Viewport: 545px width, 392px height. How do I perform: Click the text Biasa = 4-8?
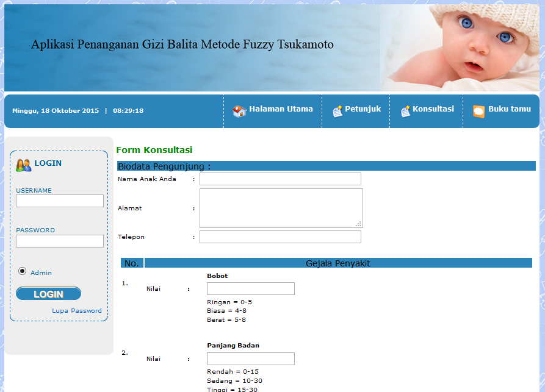(226, 311)
